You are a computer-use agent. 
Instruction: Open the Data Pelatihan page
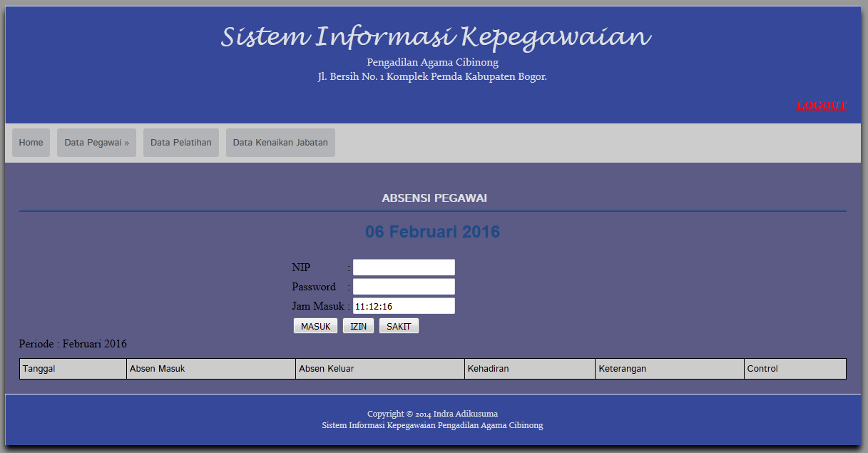tap(180, 142)
